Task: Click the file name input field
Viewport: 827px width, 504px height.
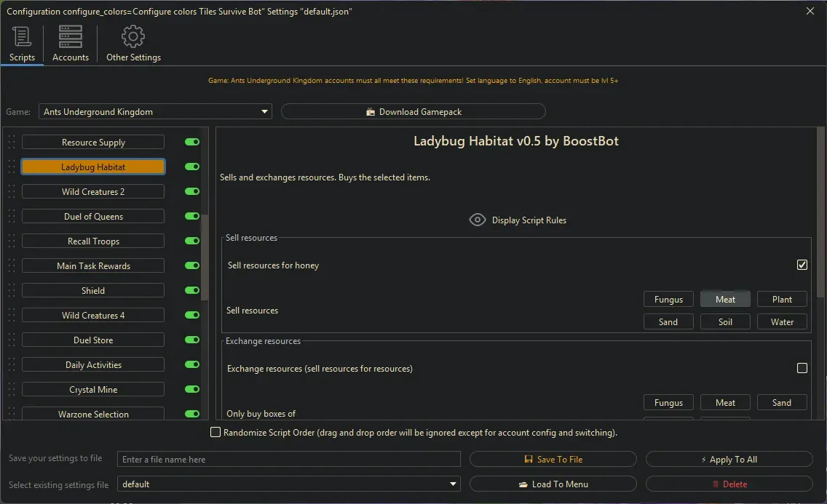Action: 289,460
